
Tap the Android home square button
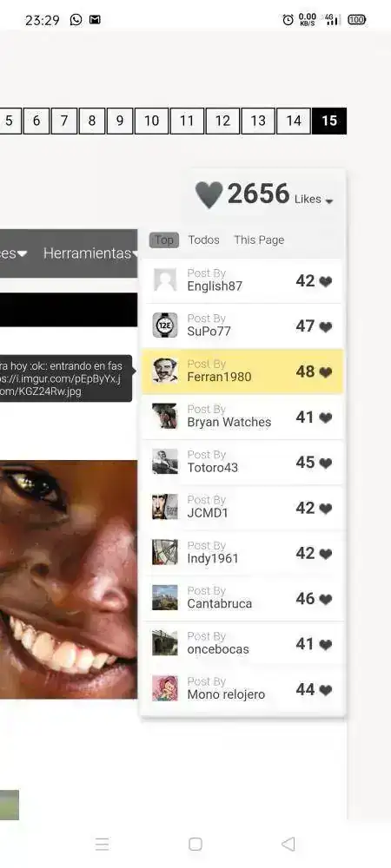(x=195, y=844)
